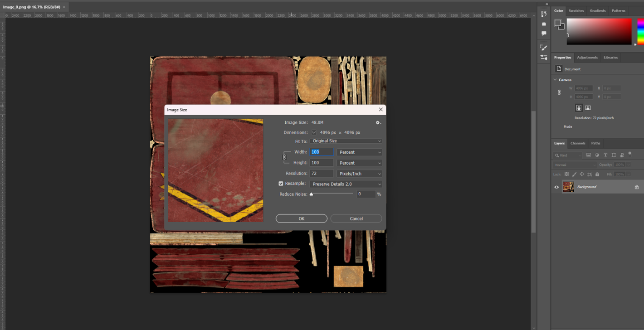Switch to the Channels tab
The image size is (644, 330).
[x=578, y=143]
